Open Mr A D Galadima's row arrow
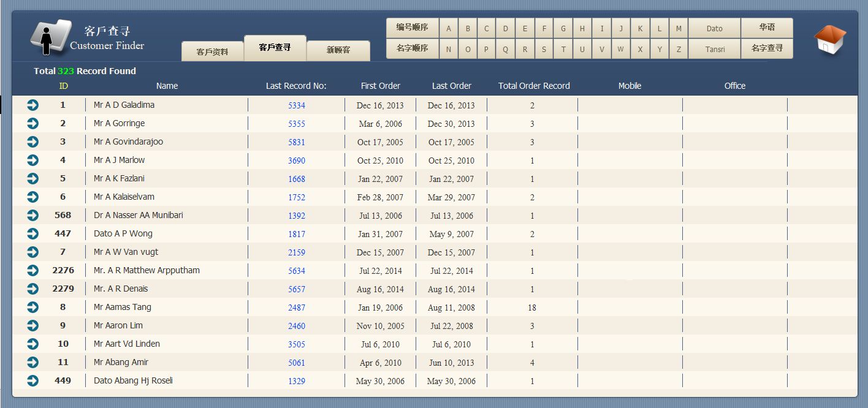The height and width of the screenshot is (408, 868). tap(32, 105)
